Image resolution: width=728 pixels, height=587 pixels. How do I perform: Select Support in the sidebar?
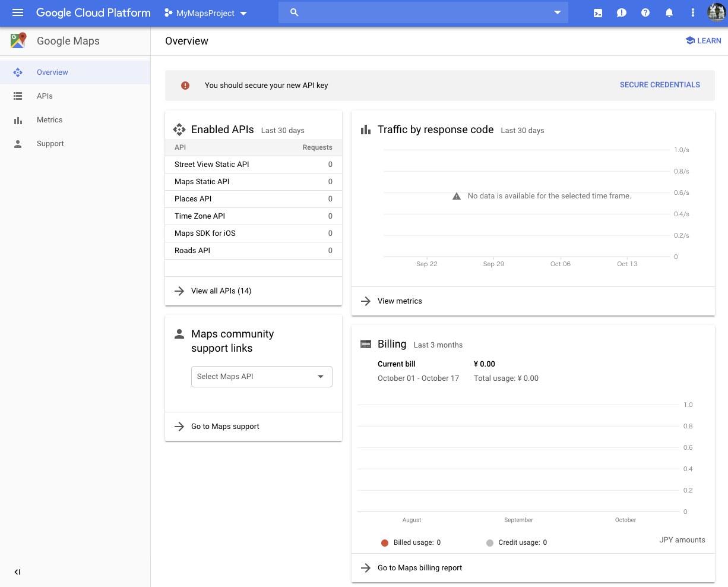[50, 144]
